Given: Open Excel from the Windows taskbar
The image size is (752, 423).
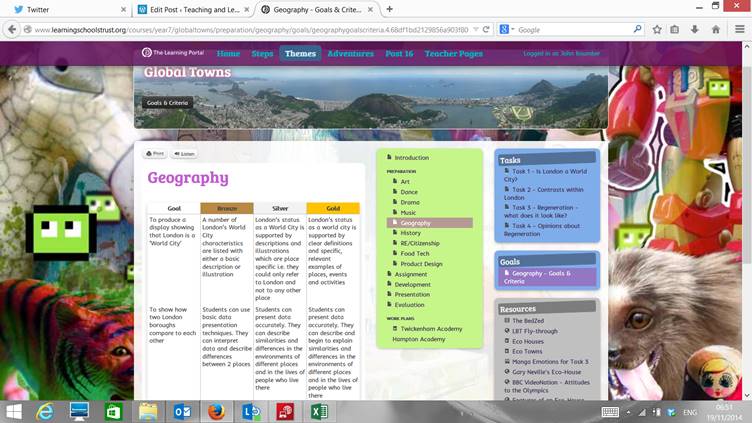Looking at the screenshot, I should point(317,411).
